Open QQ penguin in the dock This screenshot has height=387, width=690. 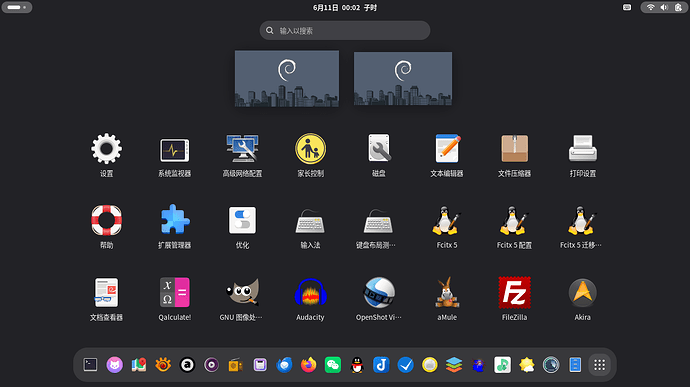357,365
